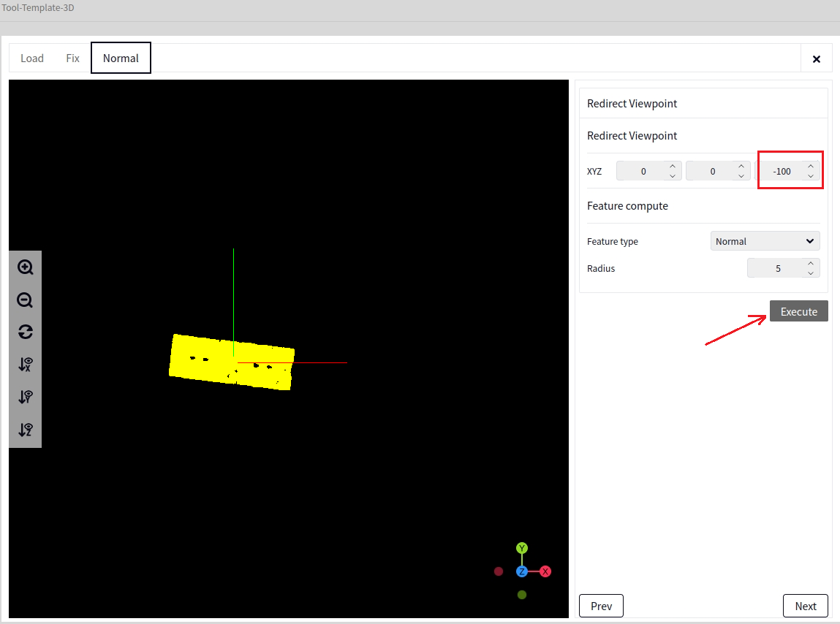Open the Feature type dropdown
Screen dimensions: 840x624
click(x=765, y=241)
